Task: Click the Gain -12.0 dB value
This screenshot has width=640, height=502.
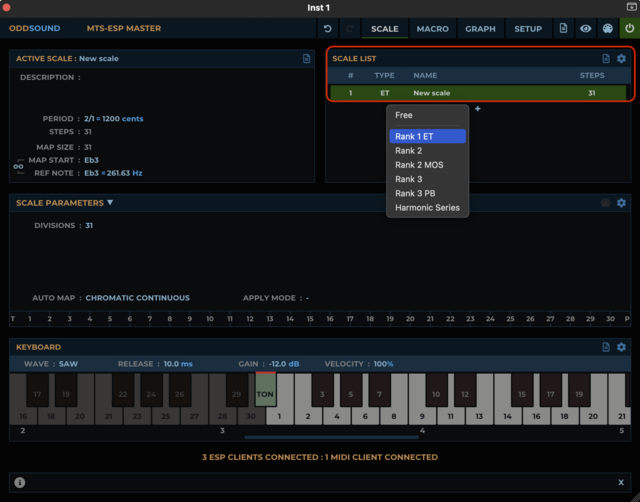Action: coord(284,364)
